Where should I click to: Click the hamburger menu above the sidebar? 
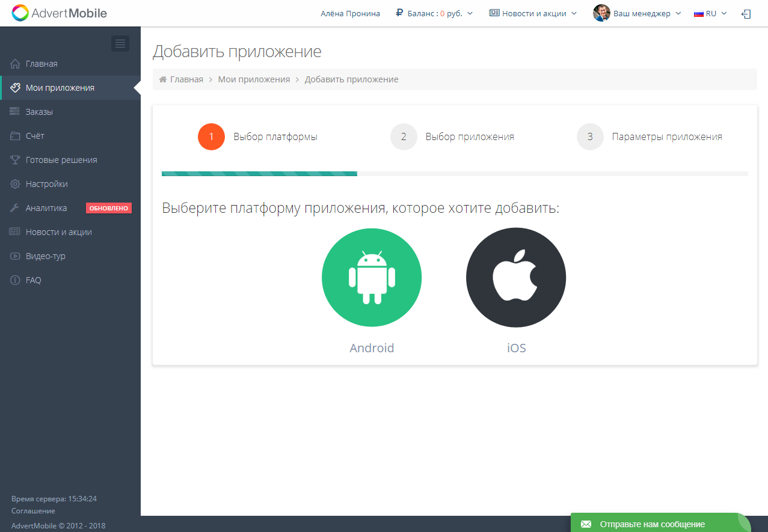pos(120,43)
